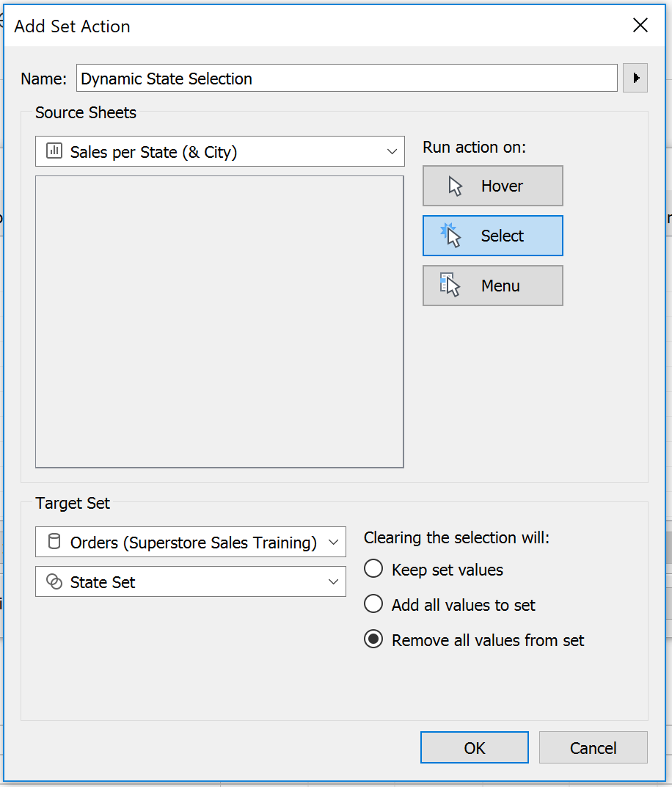Run the action on Hover
672x787 pixels.
[x=492, y=186]
